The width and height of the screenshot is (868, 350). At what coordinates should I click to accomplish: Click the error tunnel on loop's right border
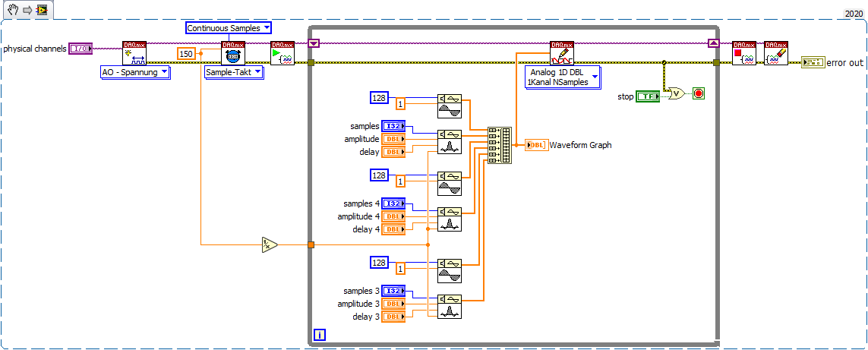[x=716, y=63]
